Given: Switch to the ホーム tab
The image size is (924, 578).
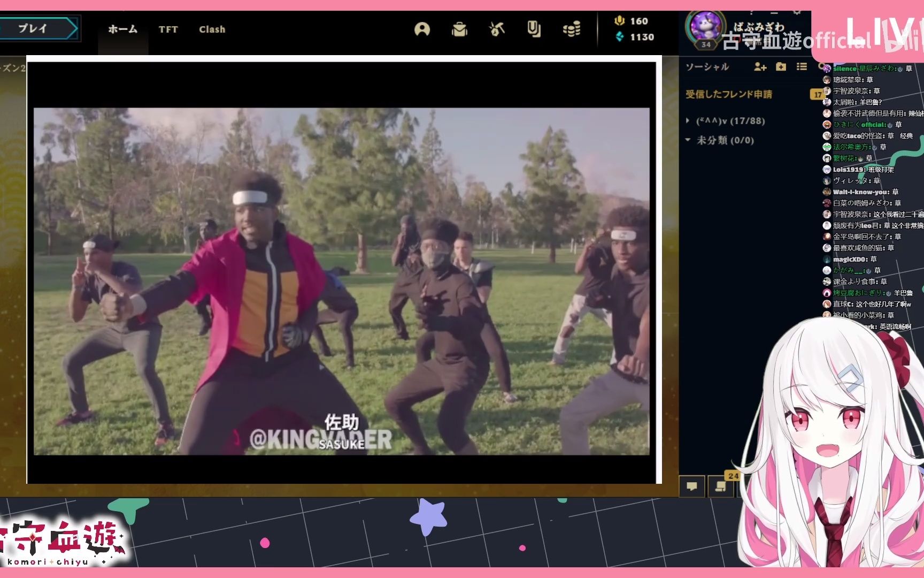Looking at the screenshot, I should coord(122,29).
